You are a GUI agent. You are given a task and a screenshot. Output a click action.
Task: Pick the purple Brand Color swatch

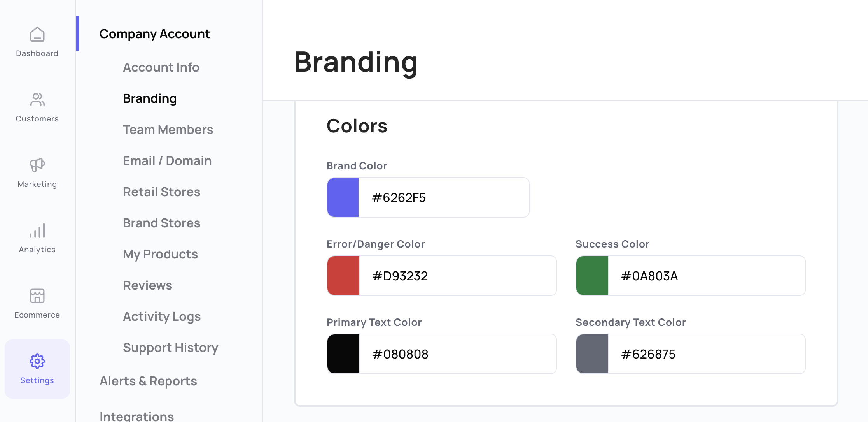(x=343, y=197)
